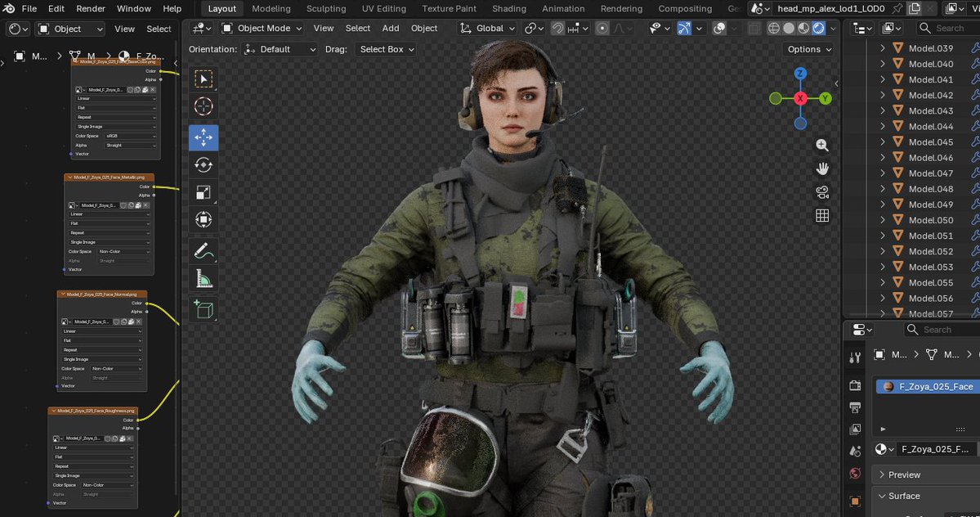Select the Select Box tool in the viewport toolbar
The width and height of the screenshot is (980, 517).
(204, 79)
